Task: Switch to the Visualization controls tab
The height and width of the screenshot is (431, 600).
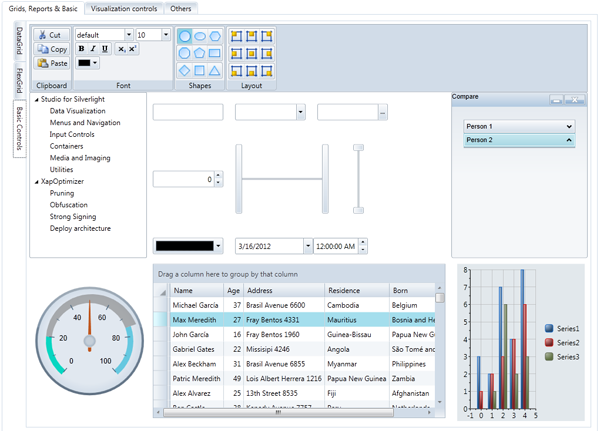Action: (123, 8)
